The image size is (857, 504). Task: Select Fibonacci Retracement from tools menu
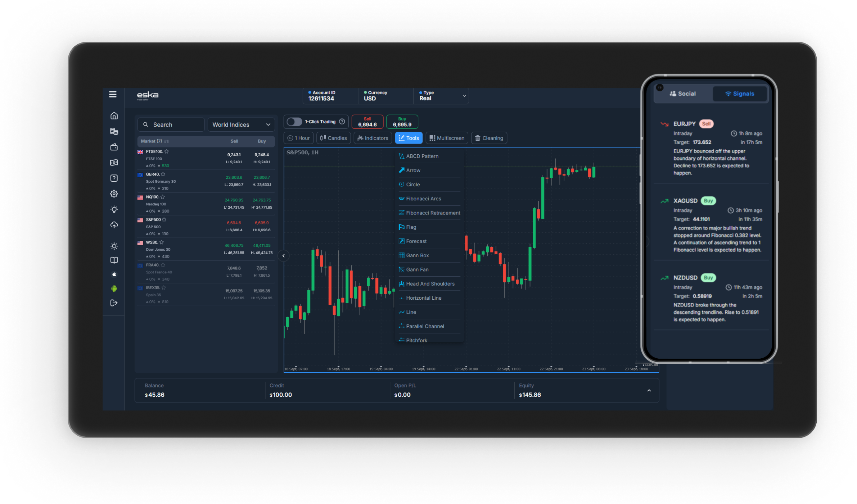(433, 213)
